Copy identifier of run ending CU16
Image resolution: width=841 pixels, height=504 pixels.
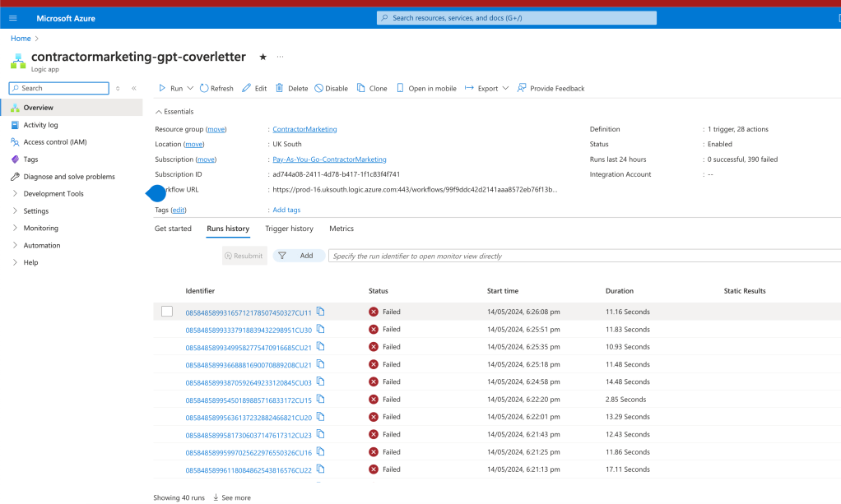tap(320, 452)
